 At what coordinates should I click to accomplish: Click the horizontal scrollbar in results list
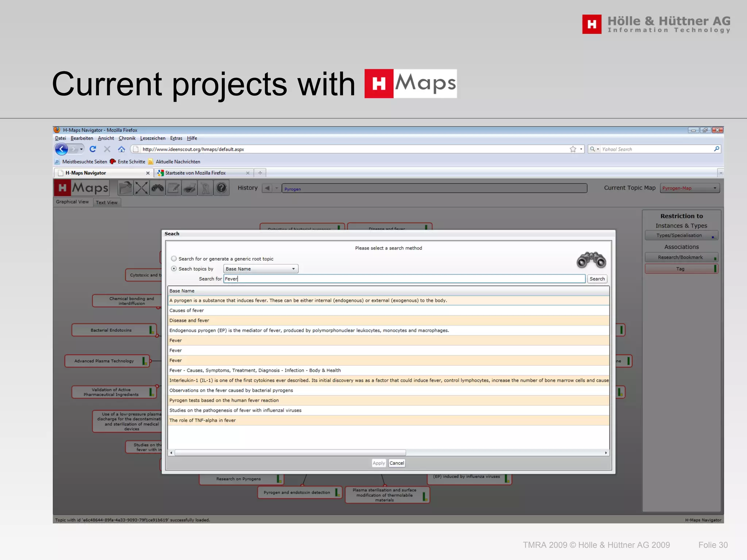click(x=290, y=453)
